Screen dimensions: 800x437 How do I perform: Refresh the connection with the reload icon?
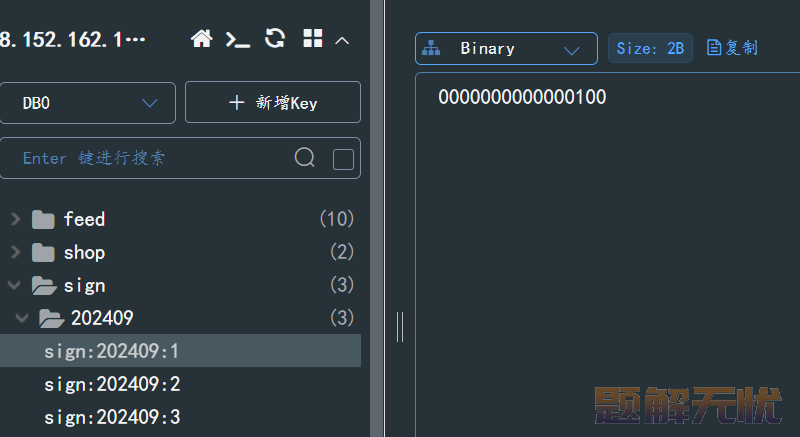click(x=275, y=38)
